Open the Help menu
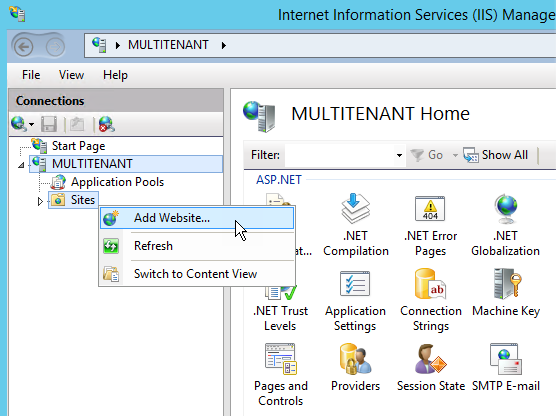 (x=115, y=75)
